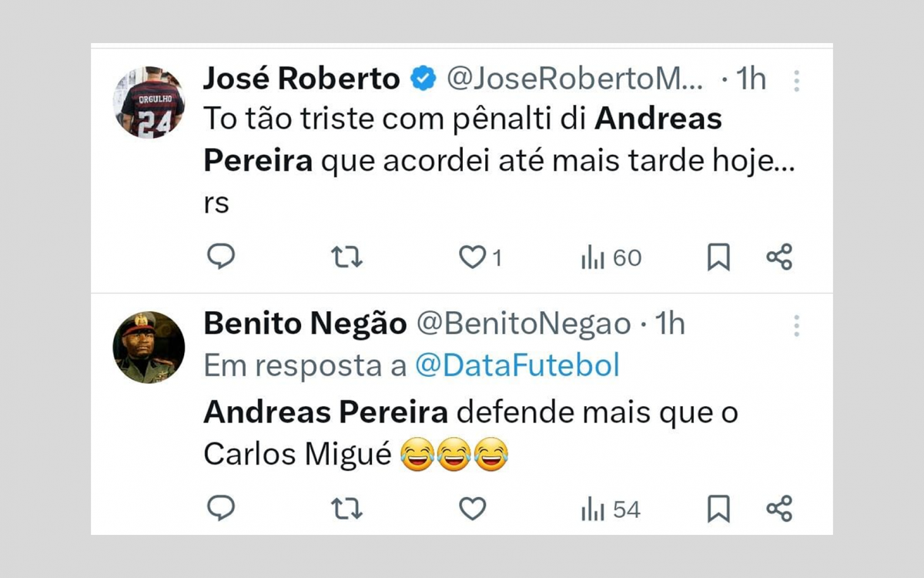Unlike José Roberto's tweet showing 1 like
This screenshot has width=924, height=578.
(472, 257)
